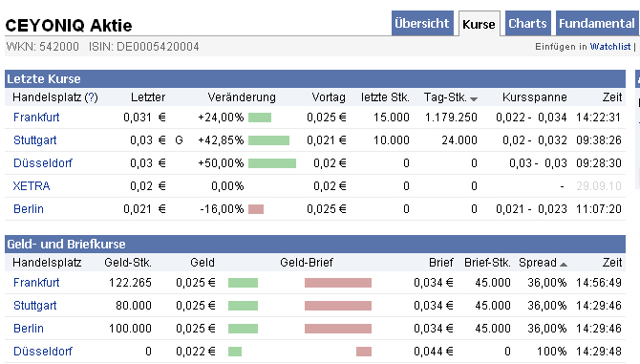
Task: Open the Charts tab
Action: (x=527, y=23)
